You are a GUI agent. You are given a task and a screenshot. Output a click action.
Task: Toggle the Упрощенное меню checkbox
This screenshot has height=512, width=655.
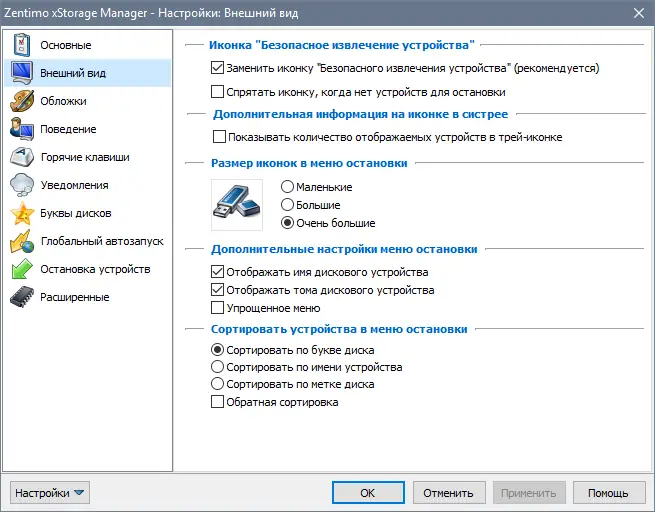pyautogui.click(x=218, y=308)
